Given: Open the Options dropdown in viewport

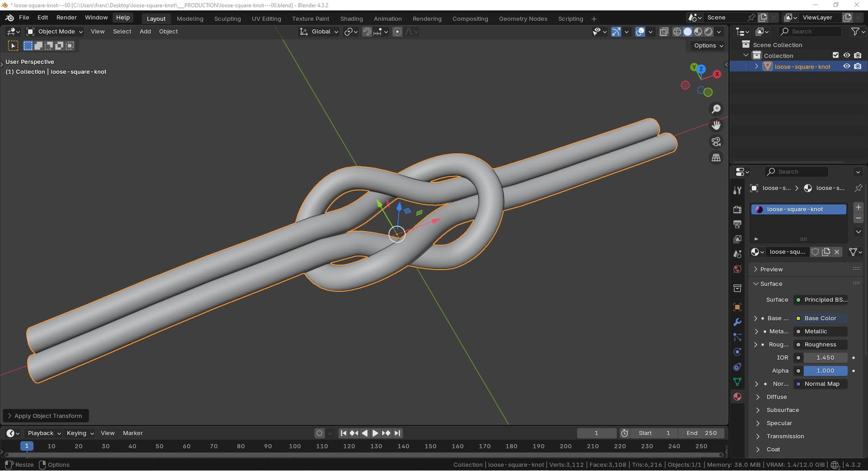Looking at the screenshot, I should (708, 46).
